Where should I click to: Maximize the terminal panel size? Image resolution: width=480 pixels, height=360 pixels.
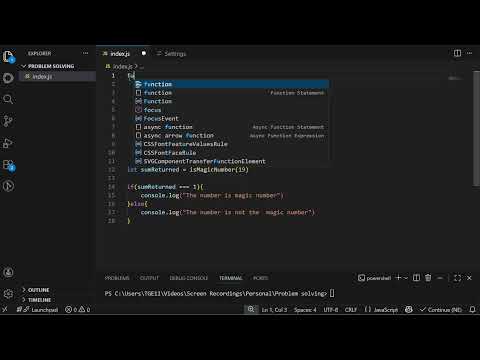coord(457,278)
